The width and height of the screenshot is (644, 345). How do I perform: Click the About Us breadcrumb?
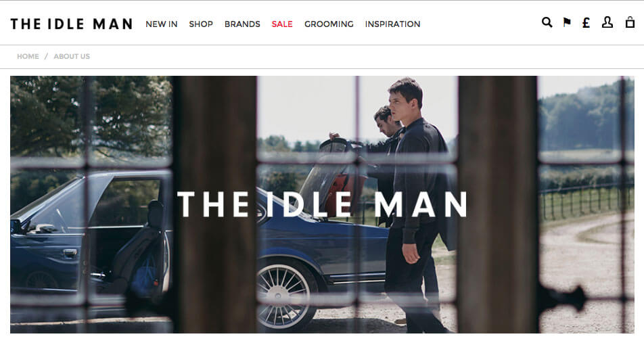tap(72, 56)
